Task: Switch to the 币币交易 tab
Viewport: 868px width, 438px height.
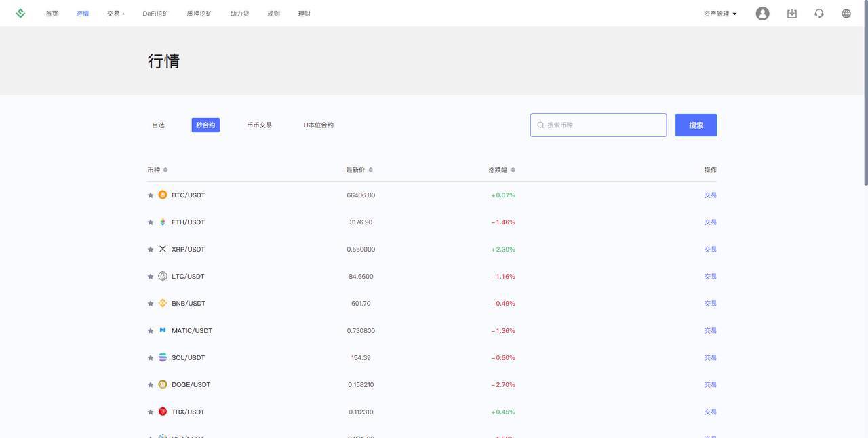Action: point(259,123)
